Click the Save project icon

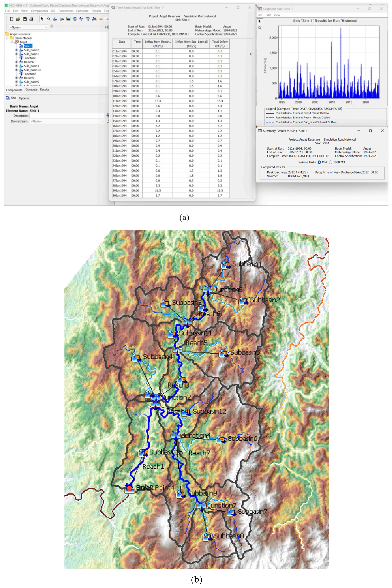(25, 19)
